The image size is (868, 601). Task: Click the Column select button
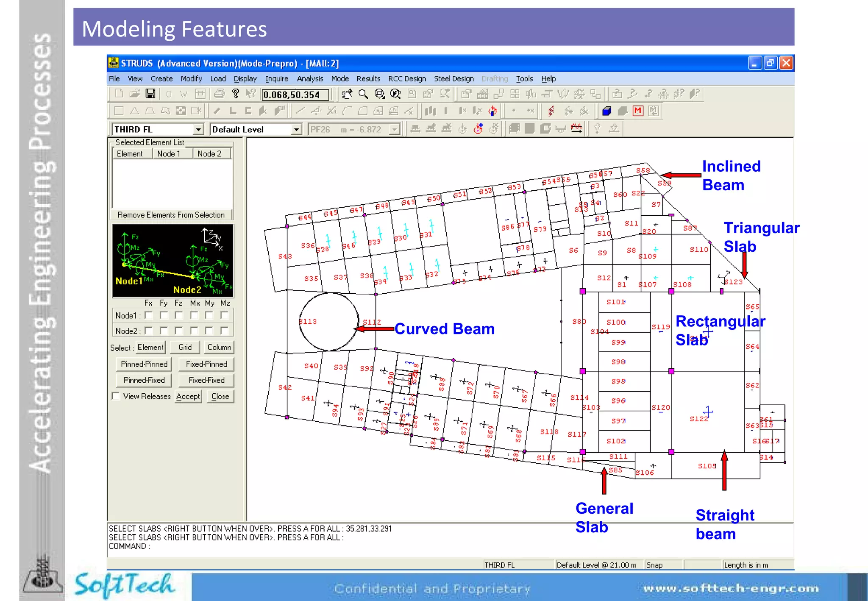coord(219,348)
